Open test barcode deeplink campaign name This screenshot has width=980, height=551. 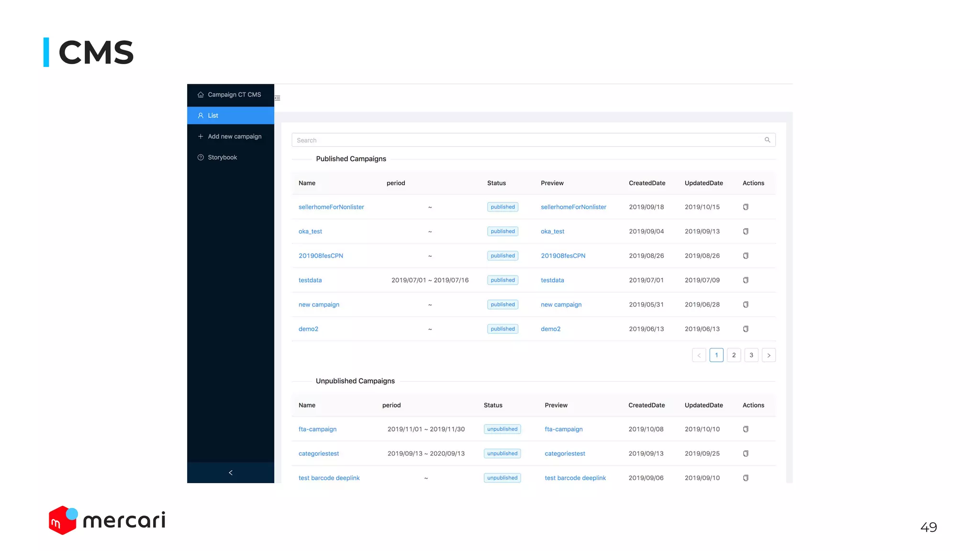(x=329, y=478)
